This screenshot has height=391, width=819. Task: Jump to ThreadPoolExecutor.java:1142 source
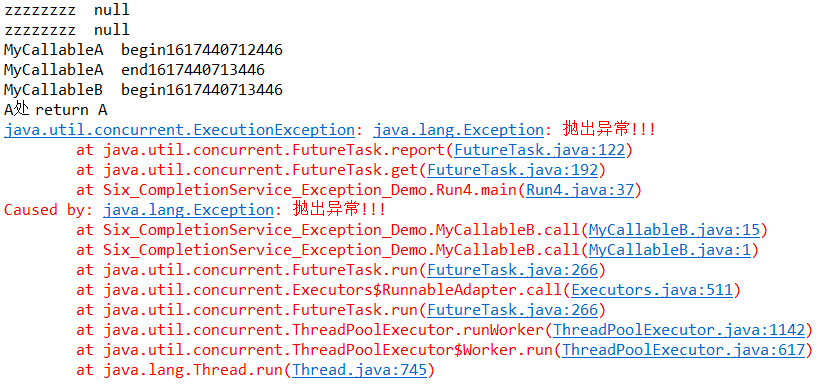[x=679, y=330]
